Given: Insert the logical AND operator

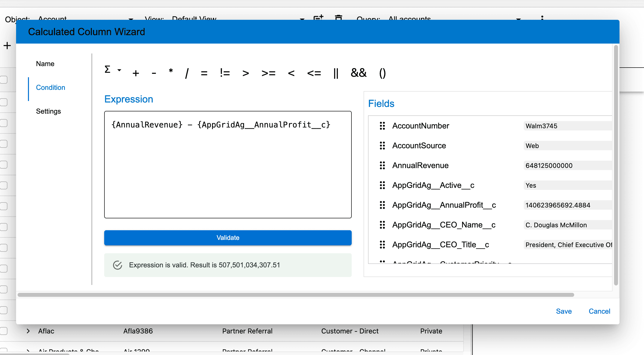Looking at the screenshot, I should 358,73.
